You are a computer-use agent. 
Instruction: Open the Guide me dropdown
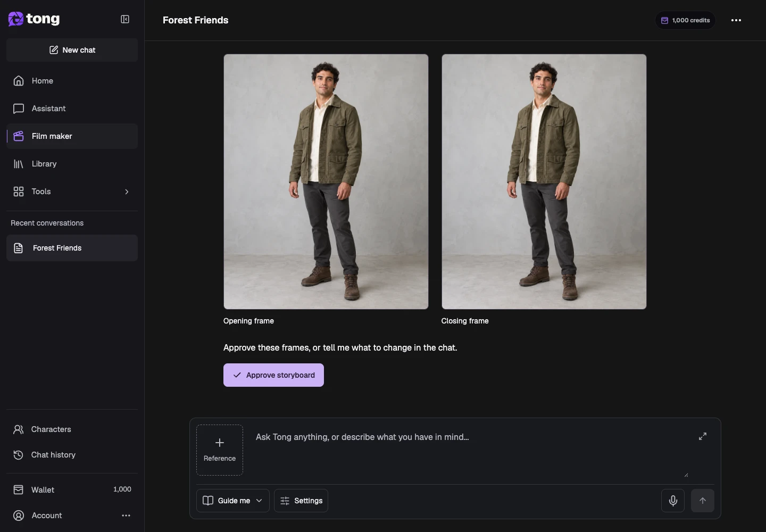pyautogui.click(x=233, y=501)
